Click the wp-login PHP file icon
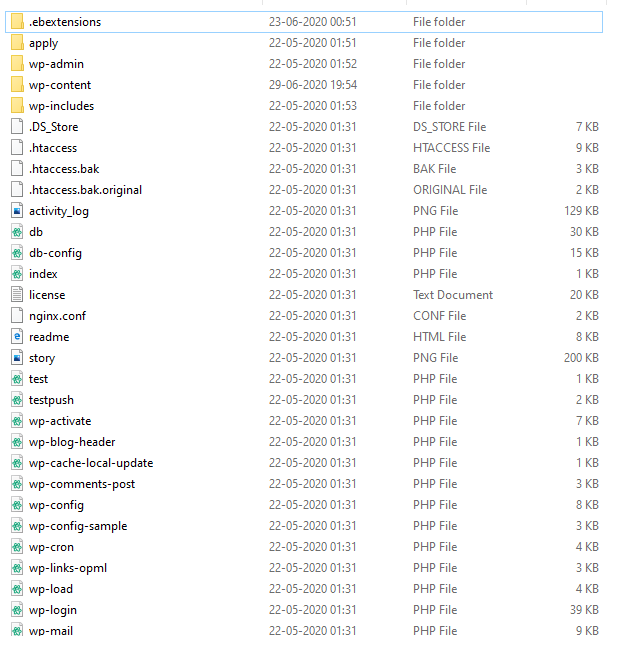620x655 pixels. tap(17, 609)
